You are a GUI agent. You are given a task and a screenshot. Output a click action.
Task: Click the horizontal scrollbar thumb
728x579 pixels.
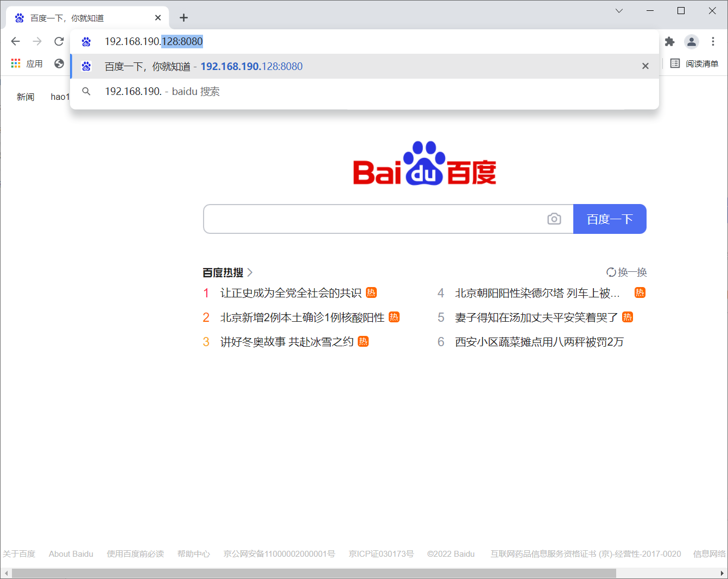[314, 574]
